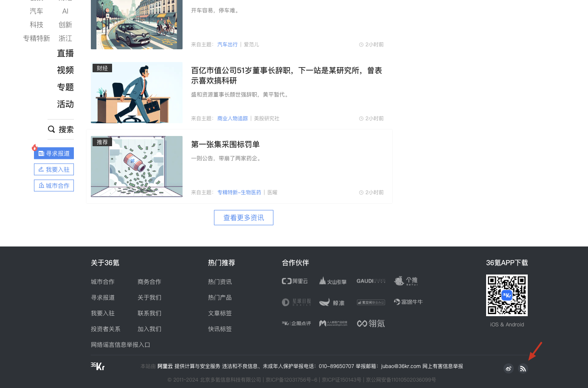Screen dimensions: 588x388
Task: Open footer link 关于我们
Action: pyautogui.click(x=149, y=297)
